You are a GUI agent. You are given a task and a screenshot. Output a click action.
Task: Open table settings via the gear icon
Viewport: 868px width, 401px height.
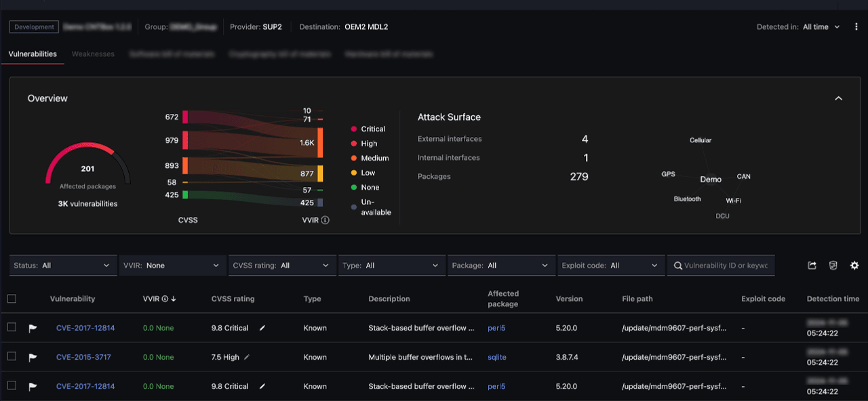pos(854,266)
